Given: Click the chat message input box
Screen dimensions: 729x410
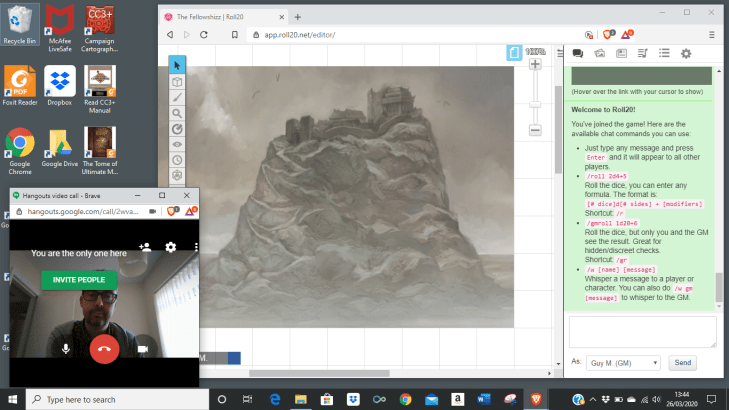Looking at the screenshot, I should 643,332.
